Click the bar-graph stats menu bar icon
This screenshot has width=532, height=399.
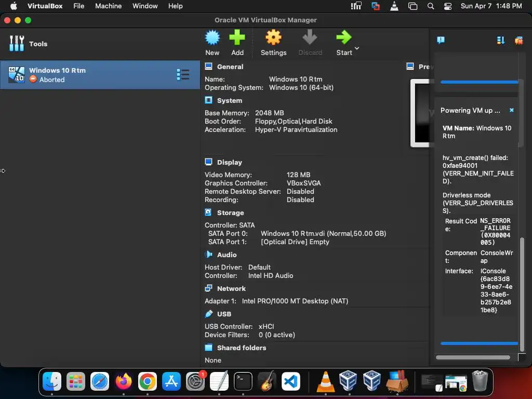[356, 6]
